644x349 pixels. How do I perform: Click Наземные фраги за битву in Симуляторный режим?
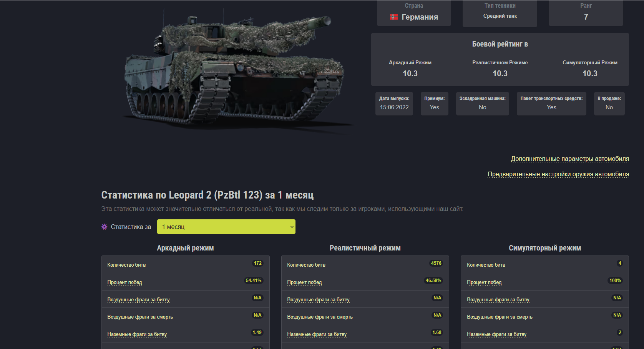click(496, 334)
